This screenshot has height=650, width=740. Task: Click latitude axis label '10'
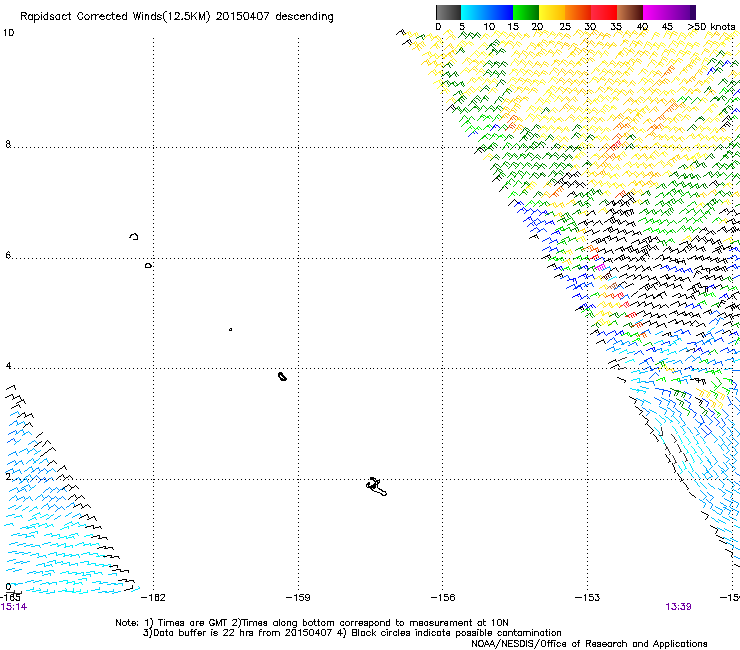pos(8,33)
